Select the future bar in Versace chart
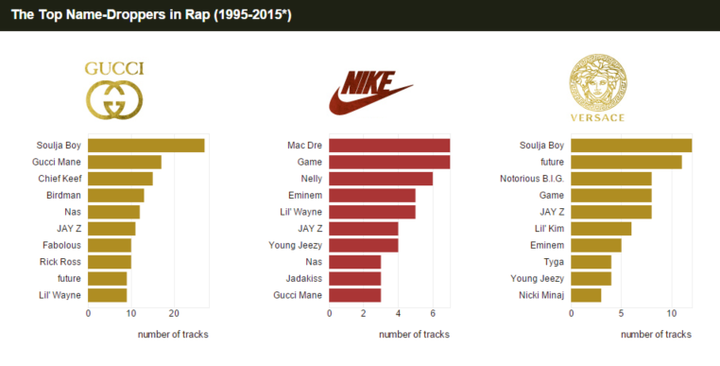720x366 pixels. (x=626, y=162)
